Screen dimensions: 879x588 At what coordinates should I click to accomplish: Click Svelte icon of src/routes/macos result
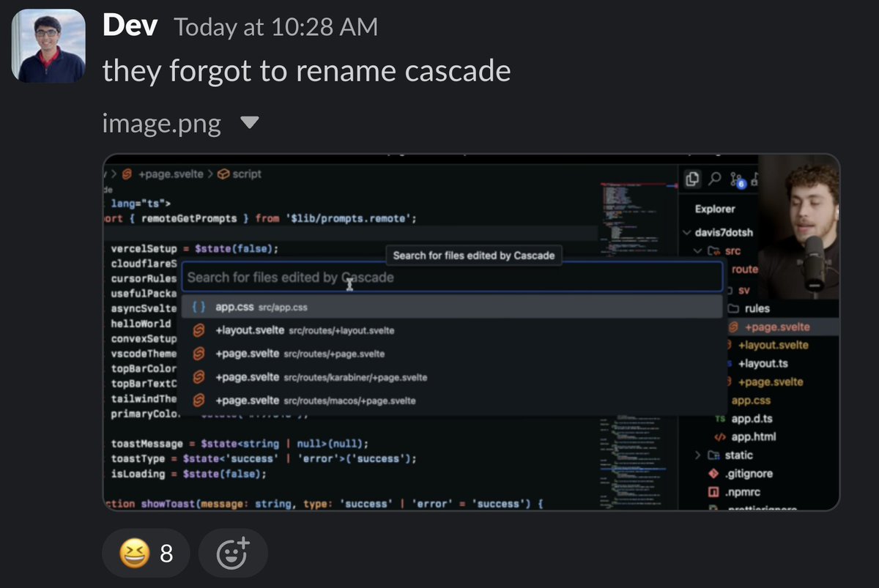coord(198,401)
